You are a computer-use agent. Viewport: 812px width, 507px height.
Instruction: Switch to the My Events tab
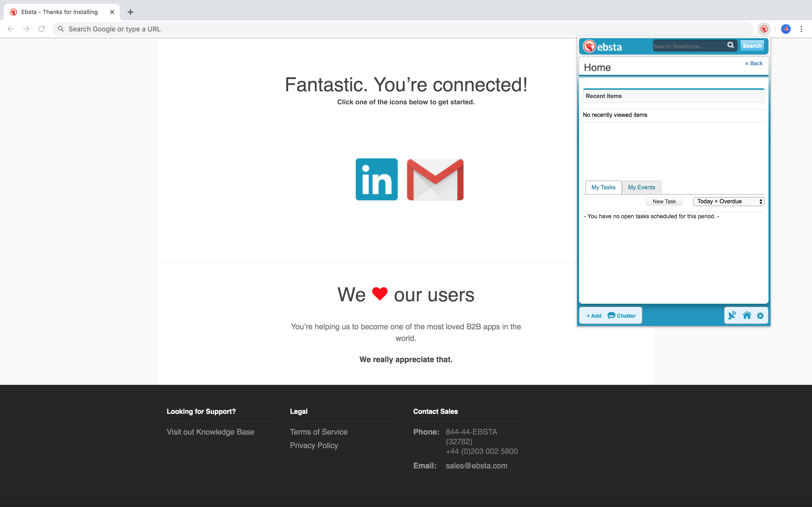(641, 187)
